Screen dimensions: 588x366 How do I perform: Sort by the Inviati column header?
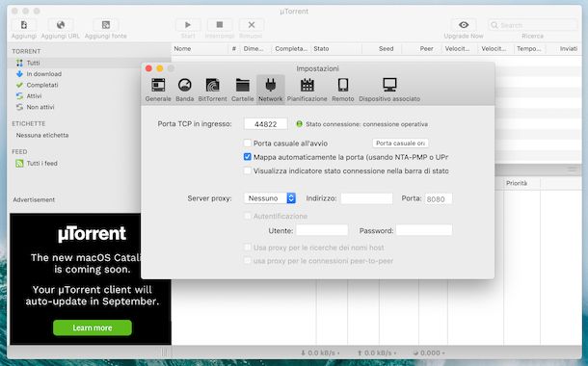click(564, 49)
